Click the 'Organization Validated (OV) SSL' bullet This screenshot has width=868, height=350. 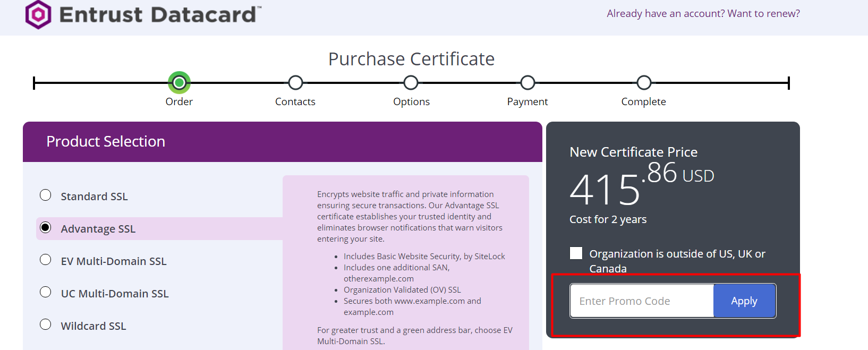[x=402, y=290]
